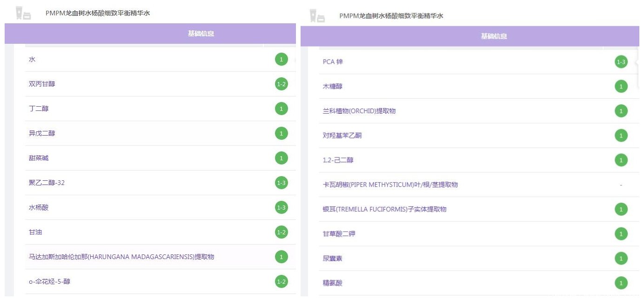644x301 pixels.
Task: Select the 基础信息 header in the left panel
Action: pyautogui.click(x=201, y=34)
